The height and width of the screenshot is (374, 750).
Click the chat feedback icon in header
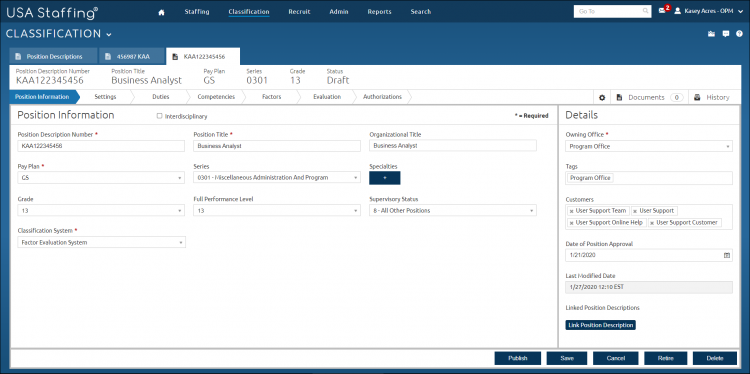(x=726, y=34)
